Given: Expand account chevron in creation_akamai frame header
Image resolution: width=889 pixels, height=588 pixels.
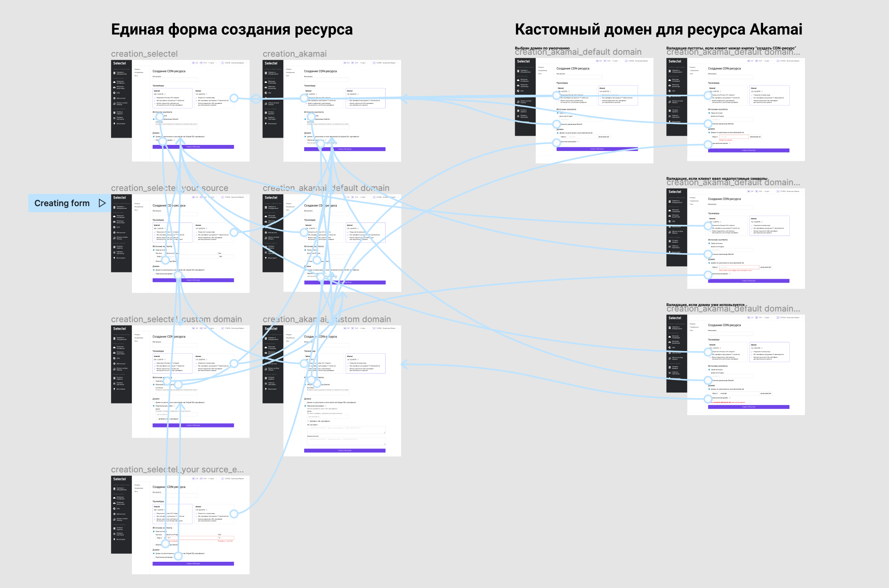Looking at the screenshot, I should [398, 63].
